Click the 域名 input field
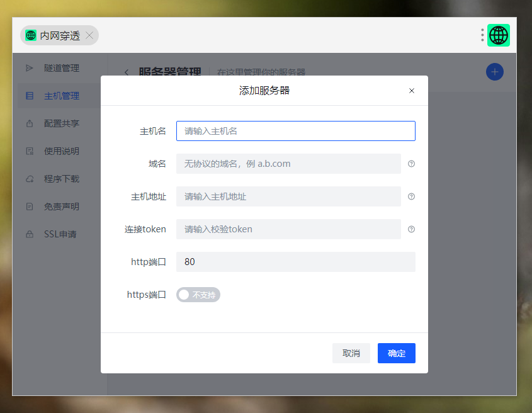 288,164
